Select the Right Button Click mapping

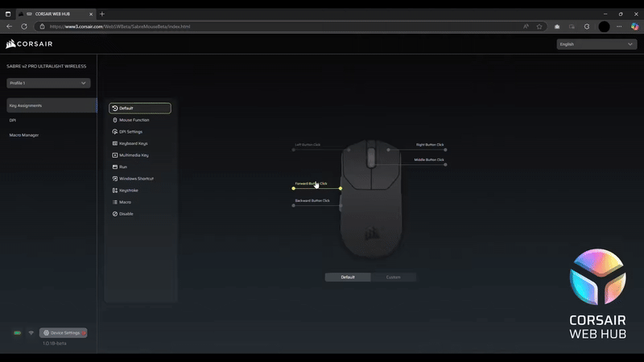430,145
